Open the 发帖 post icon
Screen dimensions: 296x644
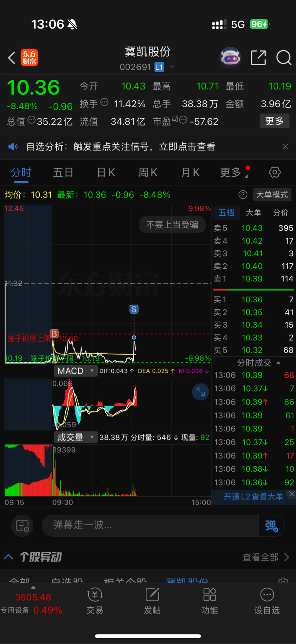[x=152, y=601]
